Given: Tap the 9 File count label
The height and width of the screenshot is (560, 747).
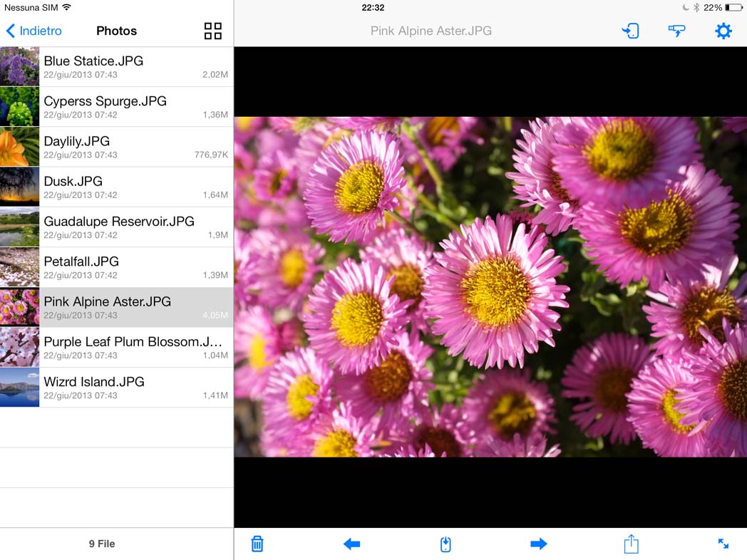Looking at the screenshot, I should 102,544.
